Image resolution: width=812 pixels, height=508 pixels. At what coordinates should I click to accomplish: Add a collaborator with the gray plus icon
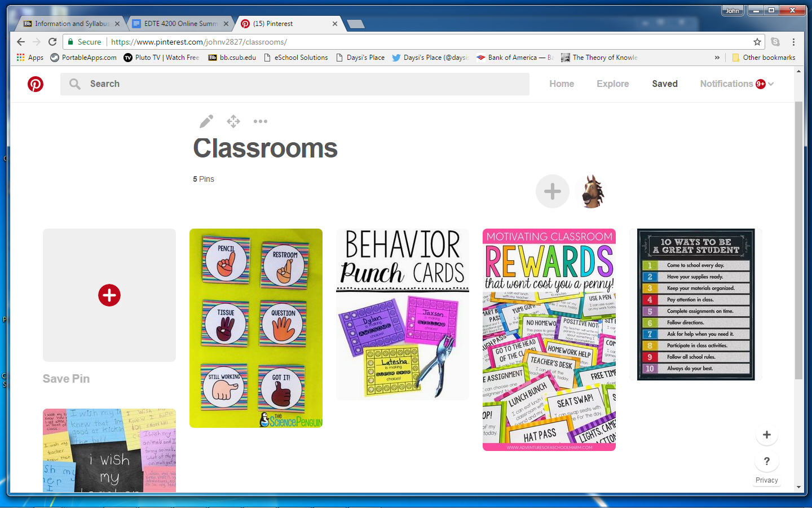coord(552,191)
